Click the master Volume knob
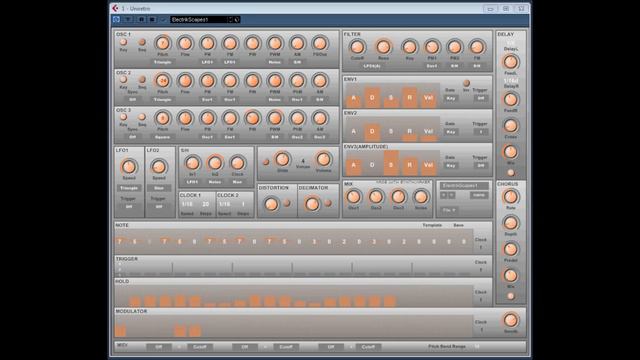This screenshot has height=360, width=640. tap(323, 160)
